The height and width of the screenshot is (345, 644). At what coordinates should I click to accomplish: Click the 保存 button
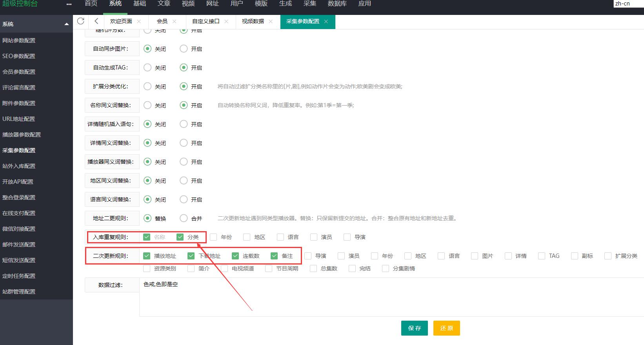[415, 328]
